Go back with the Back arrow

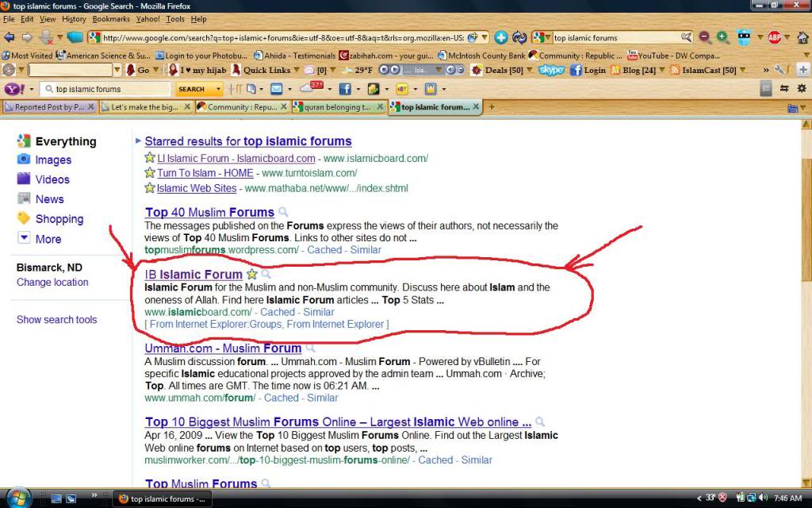tap(9, 37)
